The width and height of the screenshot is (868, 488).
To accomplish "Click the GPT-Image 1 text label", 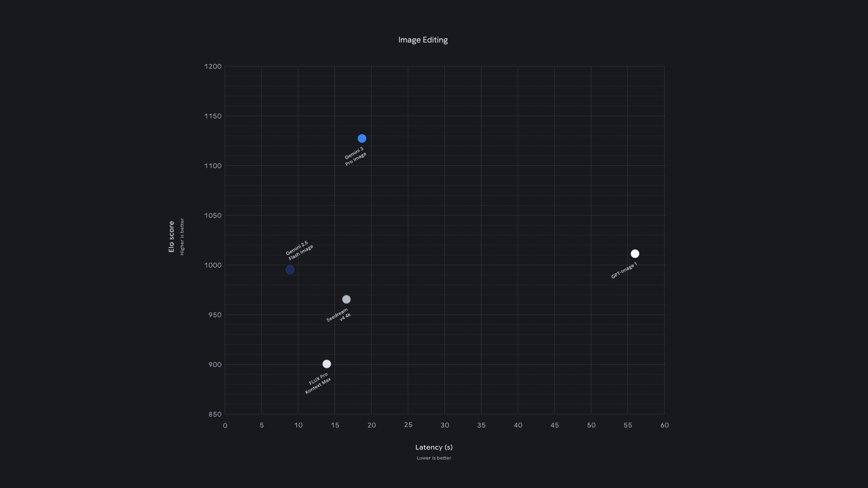I will click(624, 271).
